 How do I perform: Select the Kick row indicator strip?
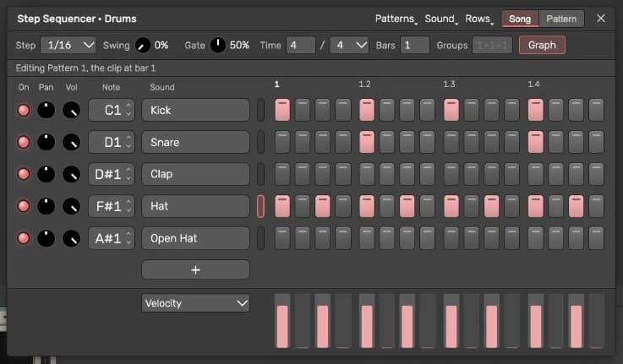point(260,110)
